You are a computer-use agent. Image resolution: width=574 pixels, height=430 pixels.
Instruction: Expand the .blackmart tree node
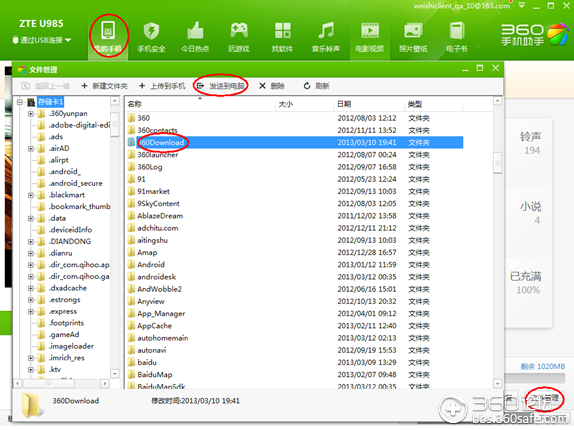pyautogui.click(x=31, y=195)
